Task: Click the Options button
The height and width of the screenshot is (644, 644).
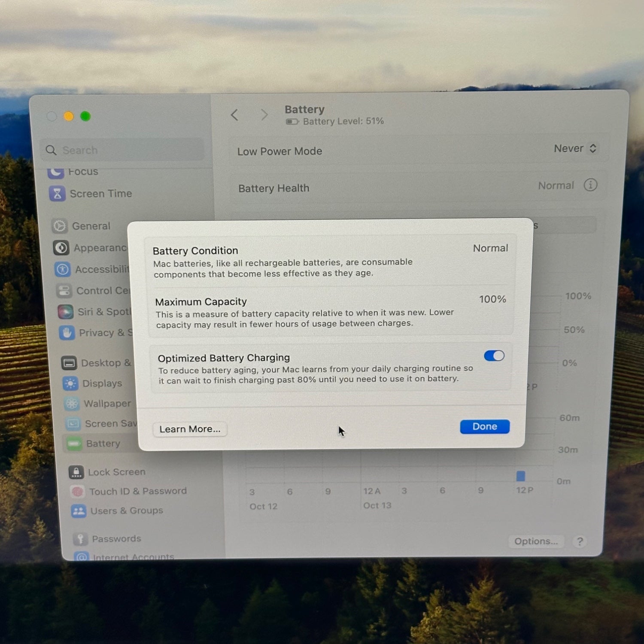Action: pos(536,541)
